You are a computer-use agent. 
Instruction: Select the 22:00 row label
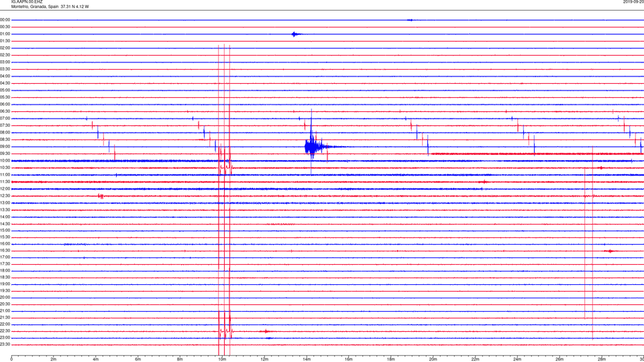(x=5, y=324)
